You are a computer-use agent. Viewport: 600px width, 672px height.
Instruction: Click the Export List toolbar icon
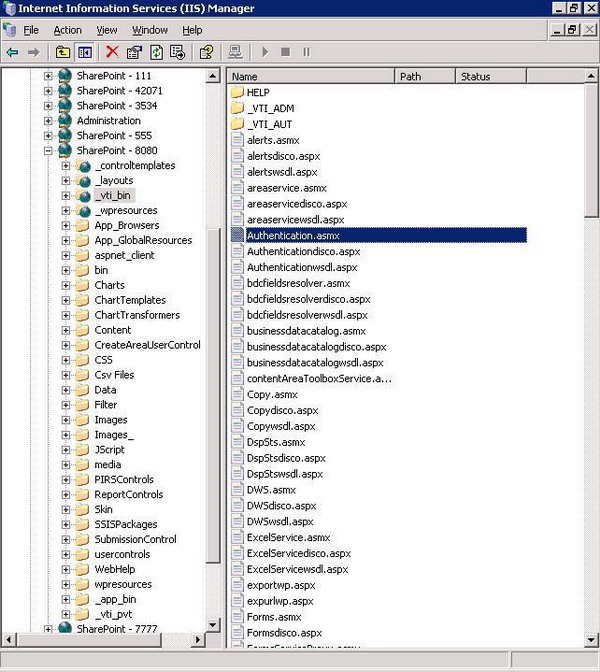(177, 52)
